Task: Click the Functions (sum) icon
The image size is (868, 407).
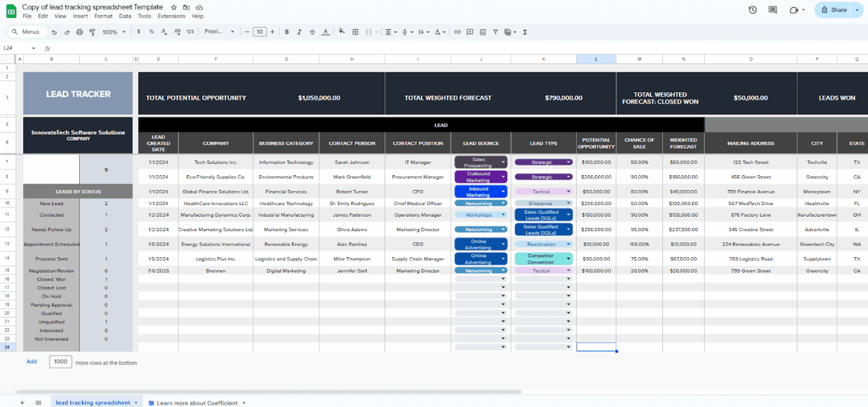Action: pyautogui.click(x=524, y=32)
